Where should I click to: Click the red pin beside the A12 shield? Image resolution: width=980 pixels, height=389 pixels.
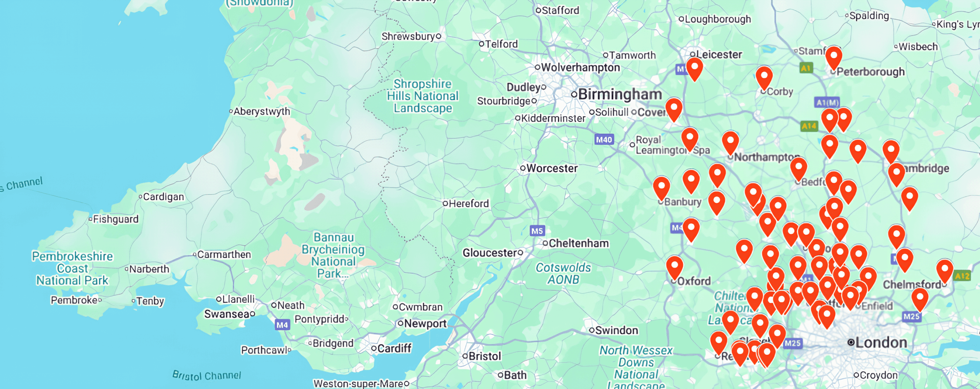click(944, 271)
